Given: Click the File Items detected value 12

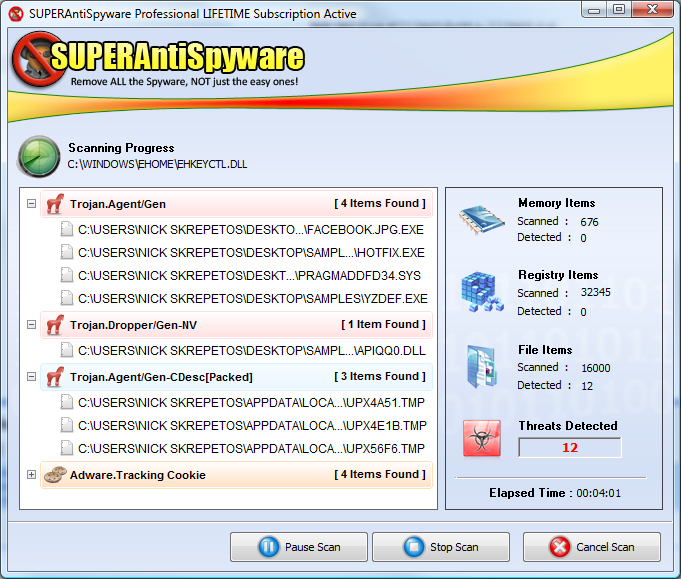Looking at the screenshot, I should tap(587, 386).
